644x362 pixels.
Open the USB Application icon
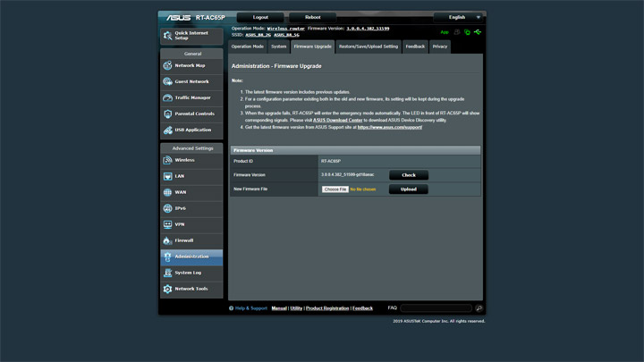tap(167, 130)
